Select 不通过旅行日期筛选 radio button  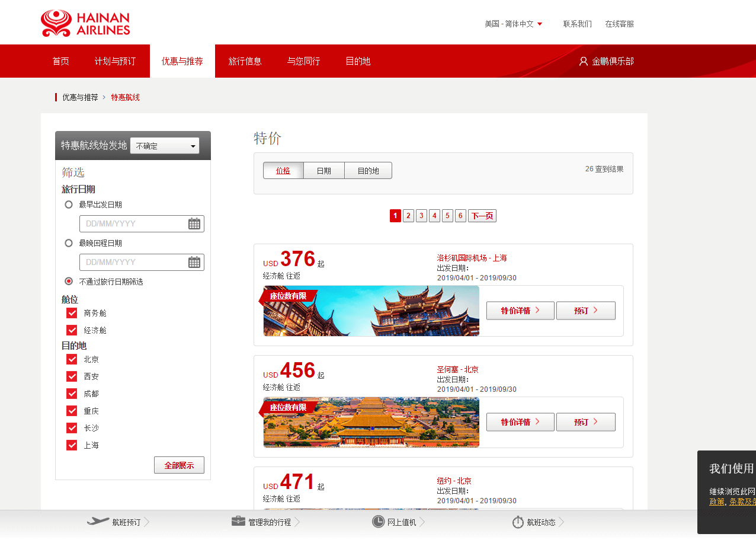pyautogui.click(x=69, y=282)
